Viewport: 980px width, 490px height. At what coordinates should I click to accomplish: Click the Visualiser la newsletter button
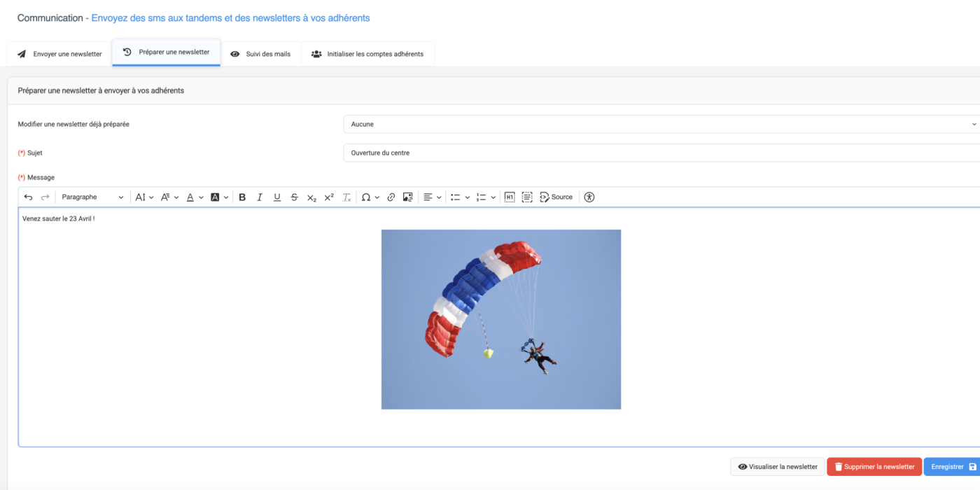[778, 467]
